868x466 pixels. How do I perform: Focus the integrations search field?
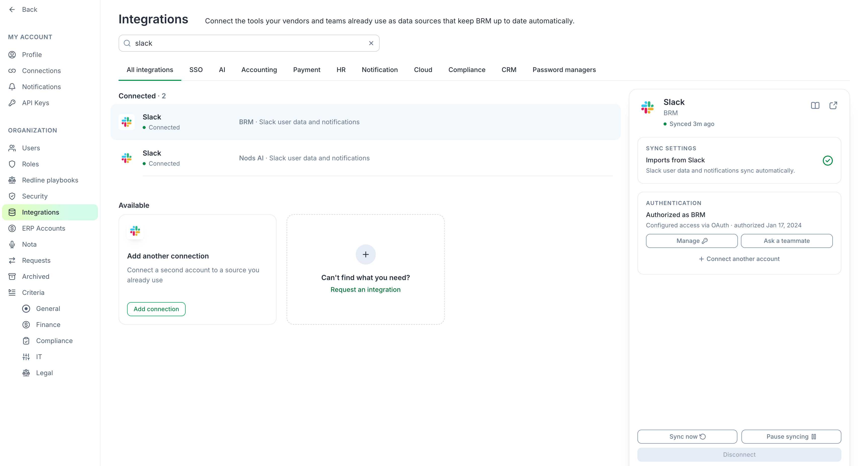pos(249,43)
